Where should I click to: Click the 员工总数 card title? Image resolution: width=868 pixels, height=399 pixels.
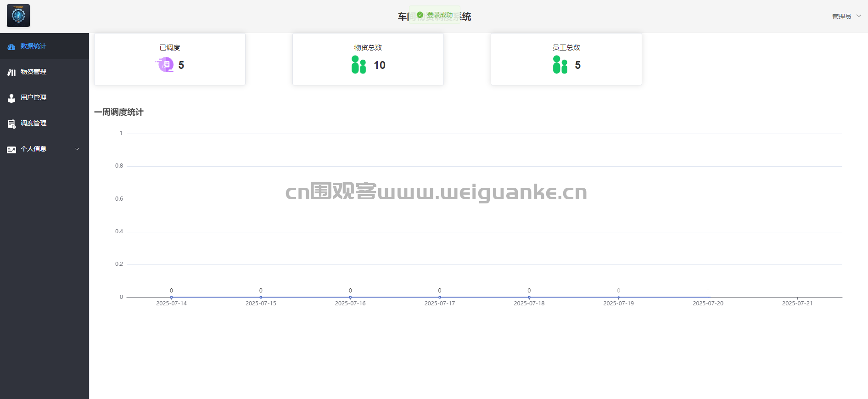[x=566, y=48]
